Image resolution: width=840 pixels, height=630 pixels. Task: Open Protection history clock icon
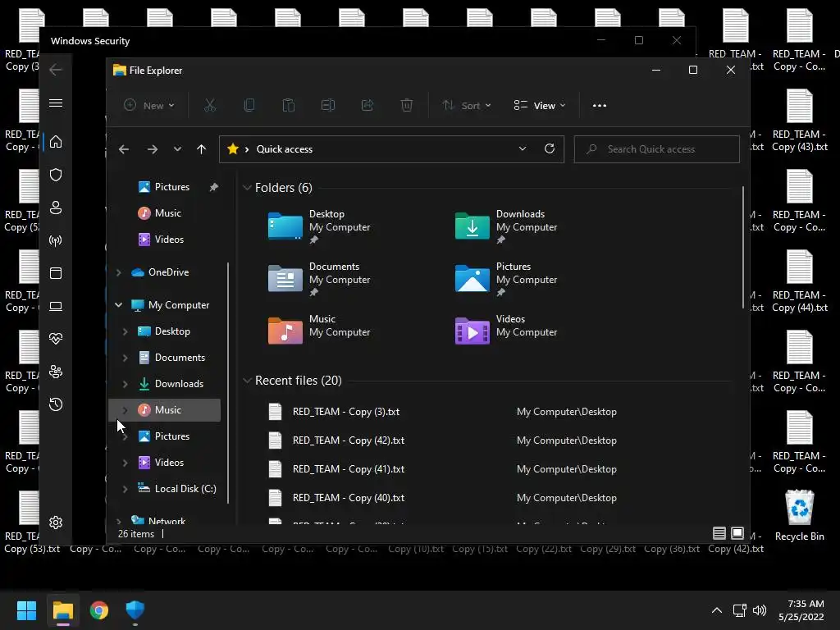[x=56, y=404]
